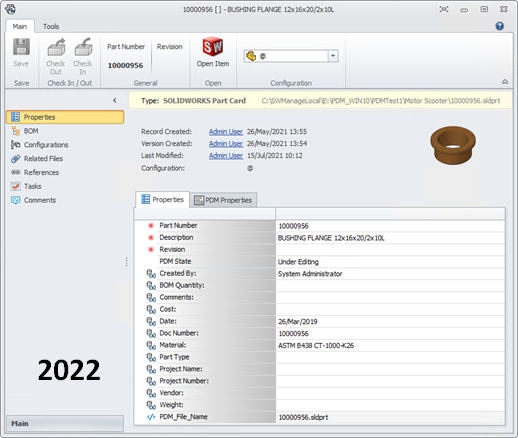Viewport: 518px width, 438px height.
Task: Switch to the Main ribbon tab
Action: pyautogui.click(x=20, y=26)
